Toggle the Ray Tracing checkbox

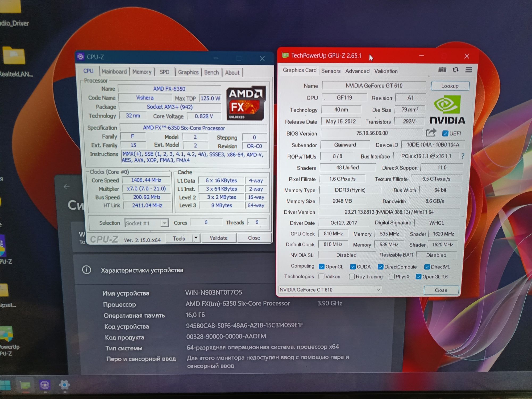coord(352,277)
